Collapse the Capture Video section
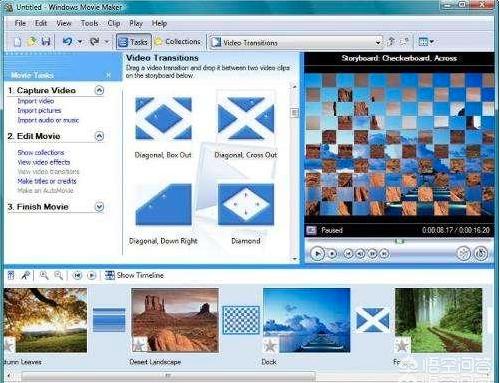Viewport: 500px width, 383px height. pyautogui.click(x=99, y=90)
